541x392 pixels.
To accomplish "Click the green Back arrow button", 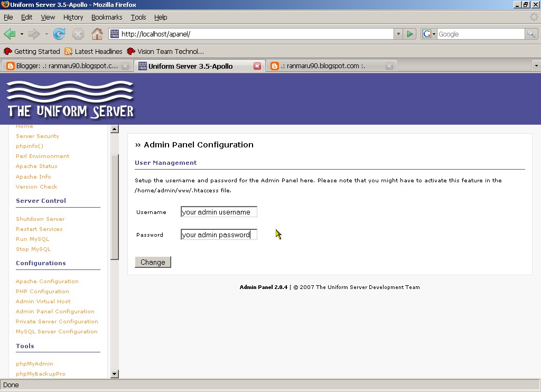I will point(10,34).
